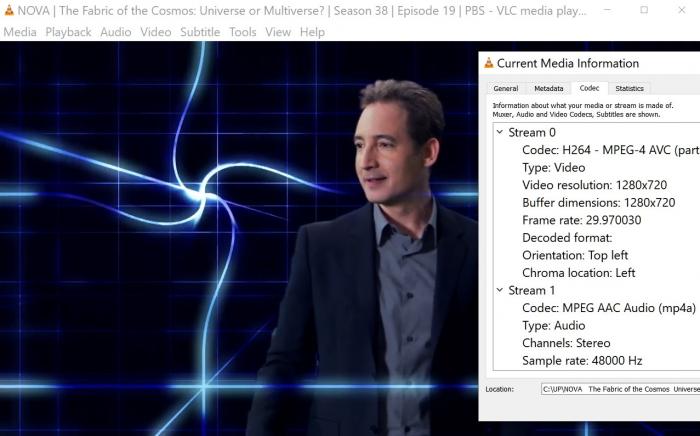Select the Codec tab
This screenshot has height=436, width=700.
[x=589, y=88]
